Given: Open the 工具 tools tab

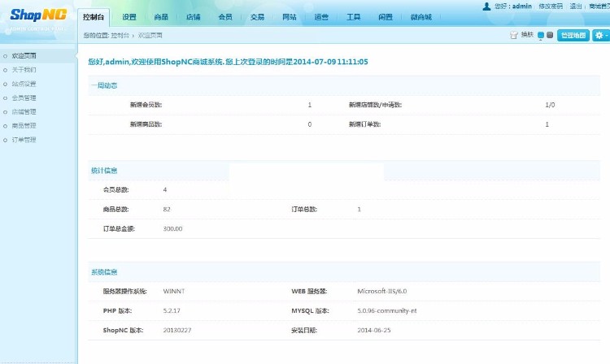Looking at the screenshot, I should 353,17.
